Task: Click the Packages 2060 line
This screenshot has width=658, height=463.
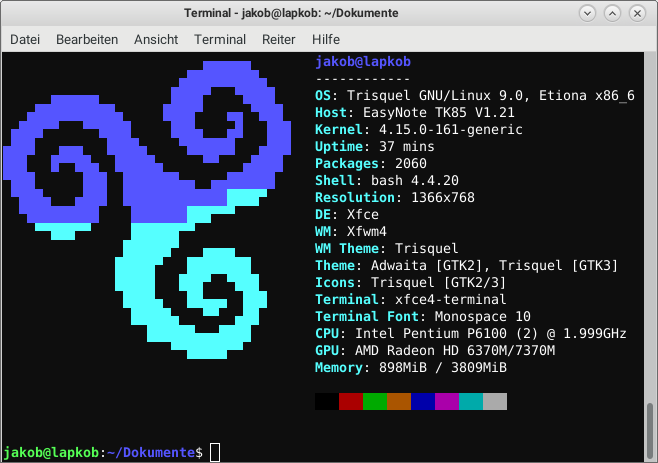Action: tap(371, 164)
